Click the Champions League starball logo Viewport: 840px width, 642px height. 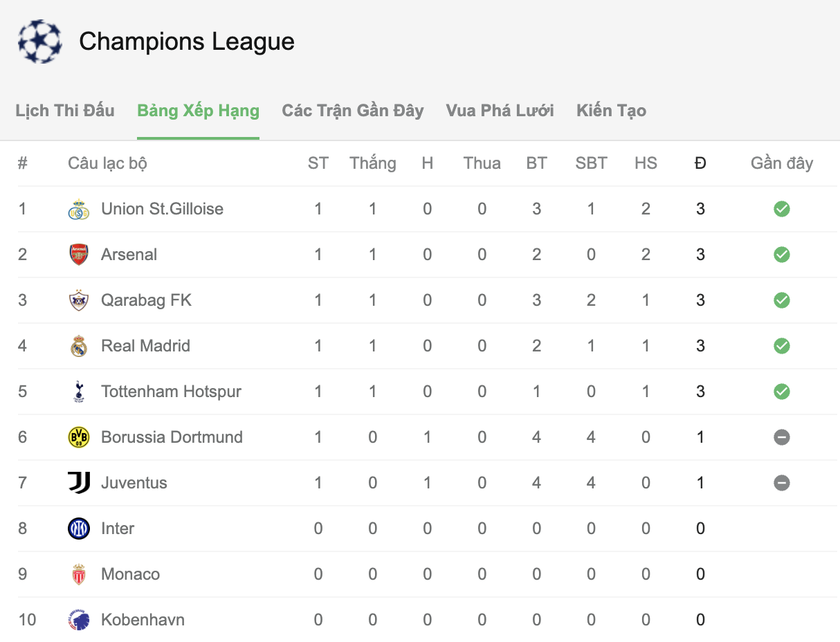click(39, 42)
